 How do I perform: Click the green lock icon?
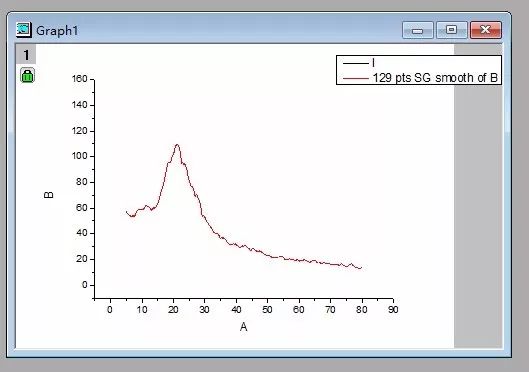(27, 75)
